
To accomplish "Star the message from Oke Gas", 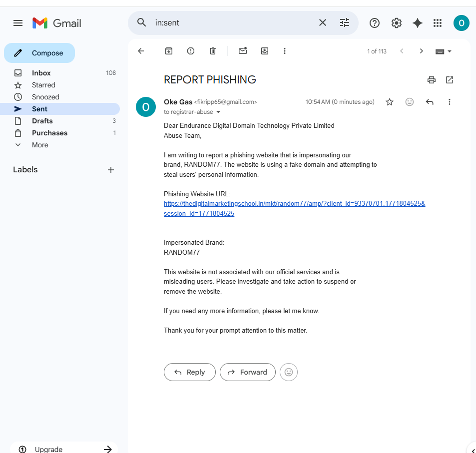I will [390, 102].
